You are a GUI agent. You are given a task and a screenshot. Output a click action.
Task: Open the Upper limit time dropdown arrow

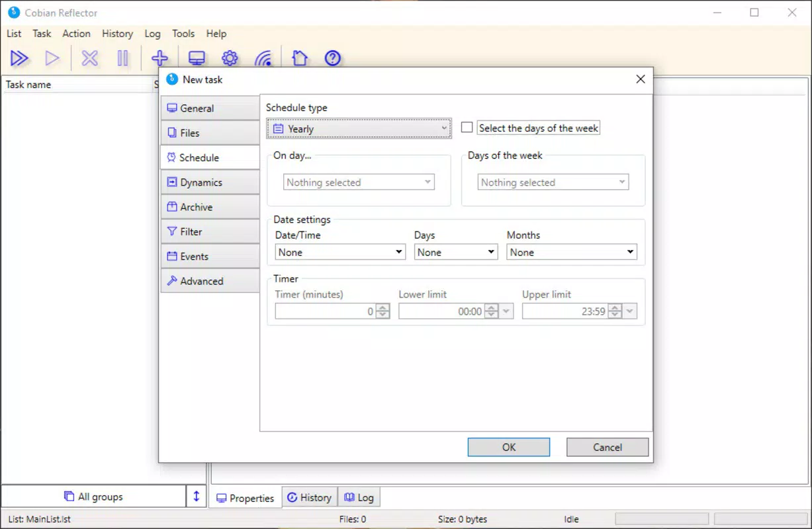pos(630,311)
